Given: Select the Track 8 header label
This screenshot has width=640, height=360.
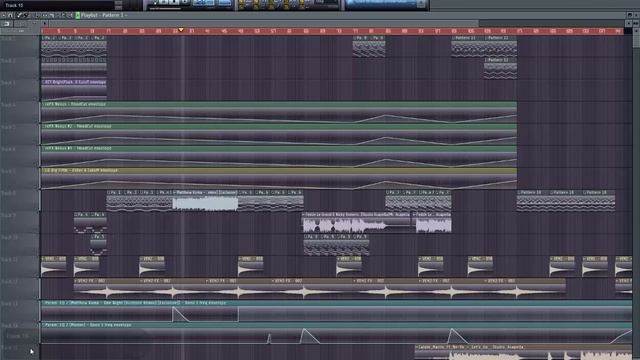Looking at the screenshot, I should coord(8,193).
